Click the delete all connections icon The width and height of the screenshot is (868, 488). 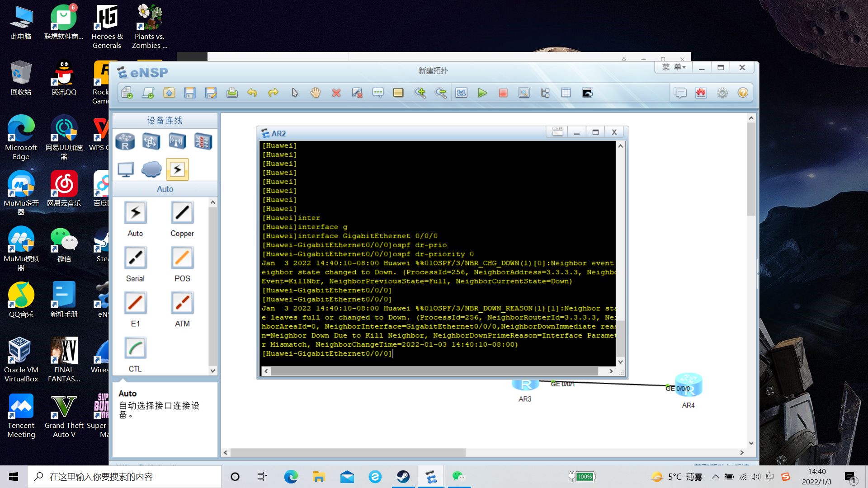pos(357,93)
